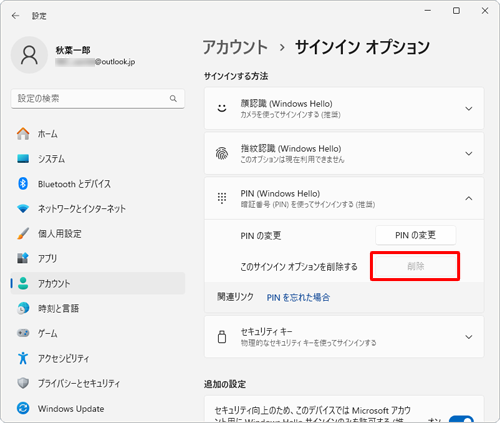The height and width of the screenshot is (423, 500).
Task: Open ホーム in the sidebar
Action: pyautogui.click(x=98, y=134)
